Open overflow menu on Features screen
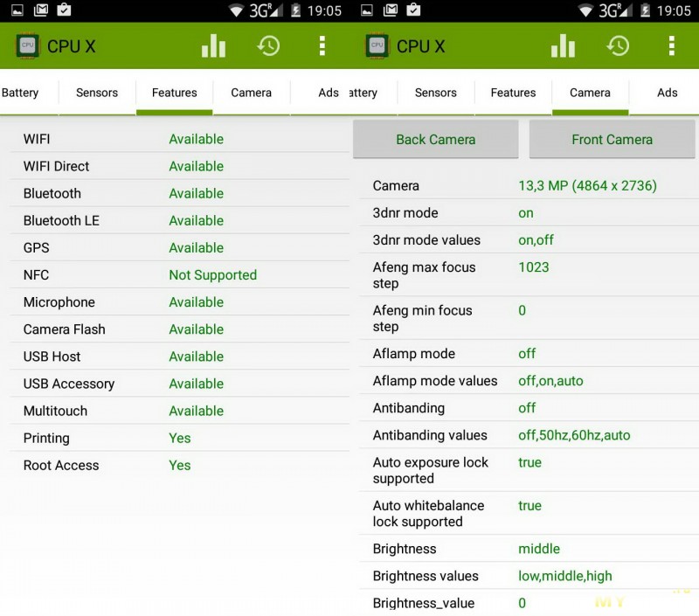Screen dimensions: 699x616 [x=322, y=45]
